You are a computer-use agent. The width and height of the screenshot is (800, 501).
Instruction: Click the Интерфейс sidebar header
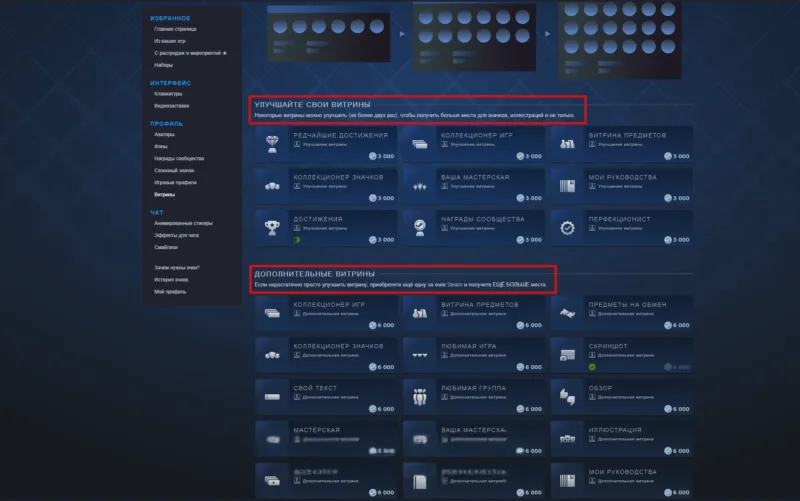tap(170, 83)
